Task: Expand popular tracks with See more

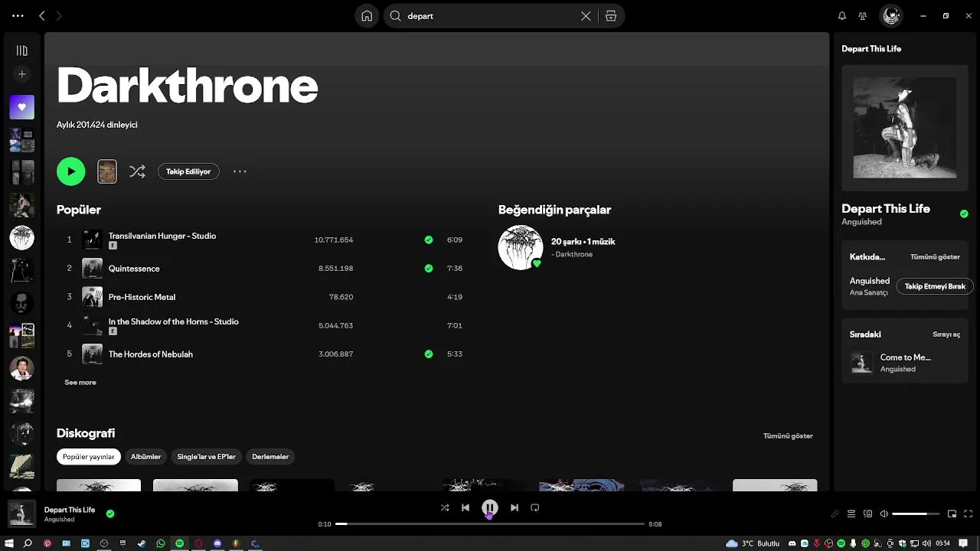Action: [x=80, y=383]
